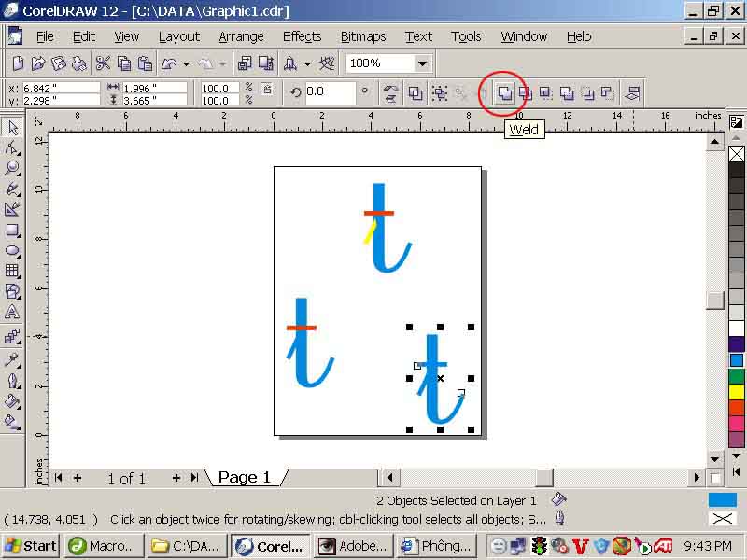Image resolution: width=747 pixels, height=560 pixels.
Task: Click the Simplify shaping button
Action: pos(567,92)
